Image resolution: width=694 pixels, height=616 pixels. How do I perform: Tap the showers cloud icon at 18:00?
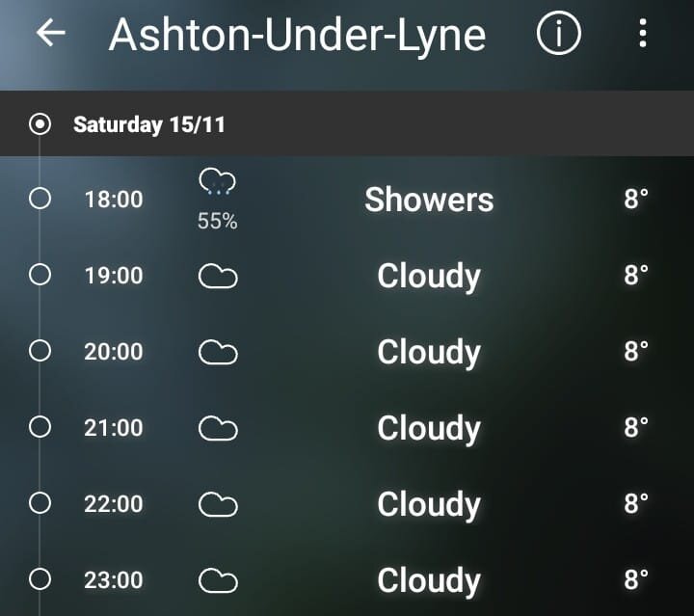(x=217, y=182)
